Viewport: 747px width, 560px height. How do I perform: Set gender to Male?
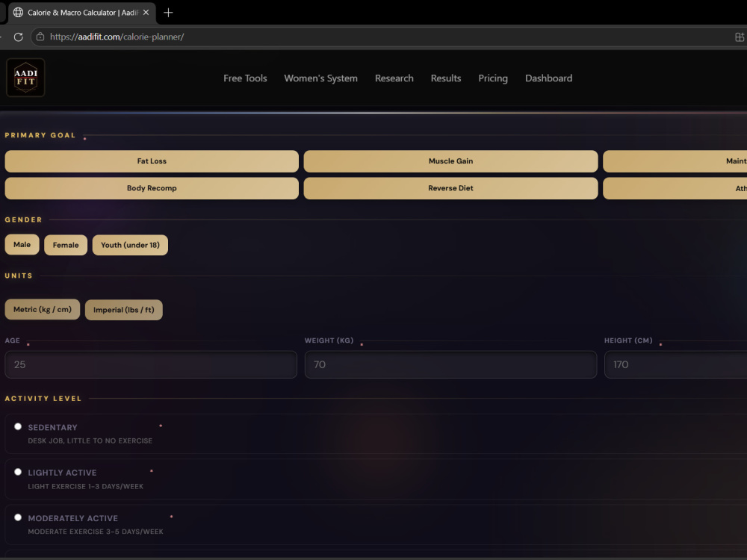[x=22, y=245]
